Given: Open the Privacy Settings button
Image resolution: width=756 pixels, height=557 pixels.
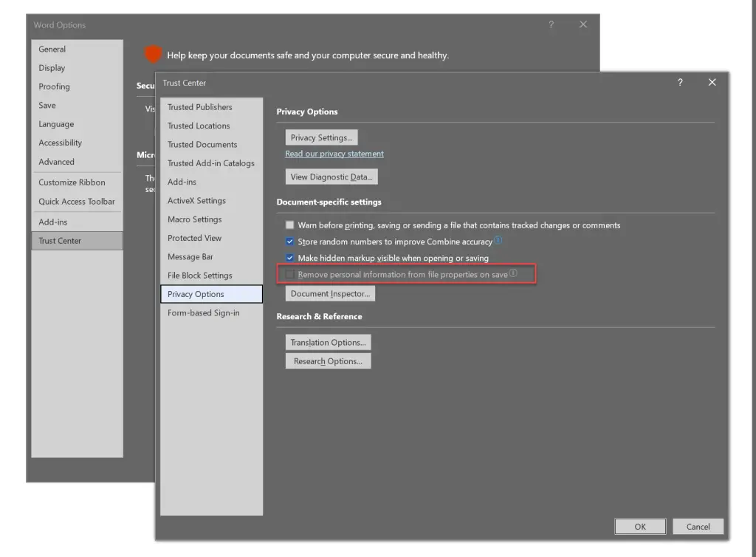Looking at the screenshot, I should (x=321, y=137).
